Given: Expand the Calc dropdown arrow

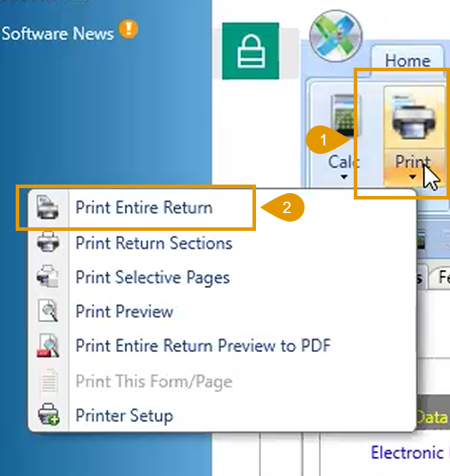Looking at the screenshot, I should (343, 177).
